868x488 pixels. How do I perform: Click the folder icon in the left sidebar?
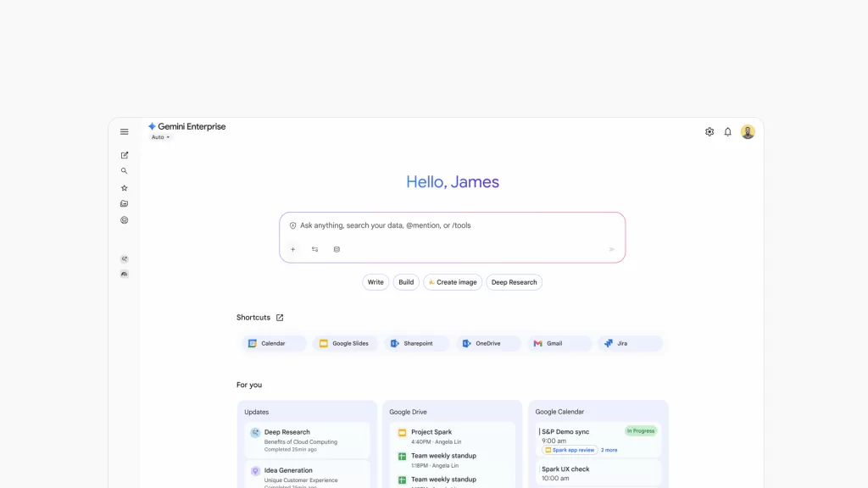coord(125,204)
